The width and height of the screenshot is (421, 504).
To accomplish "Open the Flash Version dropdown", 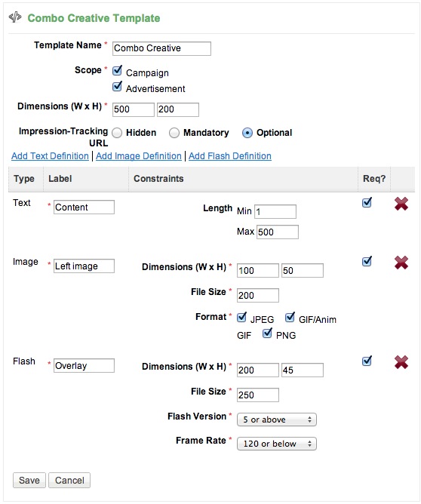I will pos(277,419).
